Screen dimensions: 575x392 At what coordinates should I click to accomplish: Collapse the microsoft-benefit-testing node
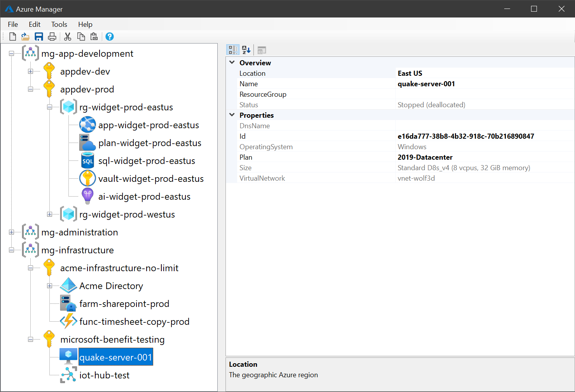[x=30, y=340]
